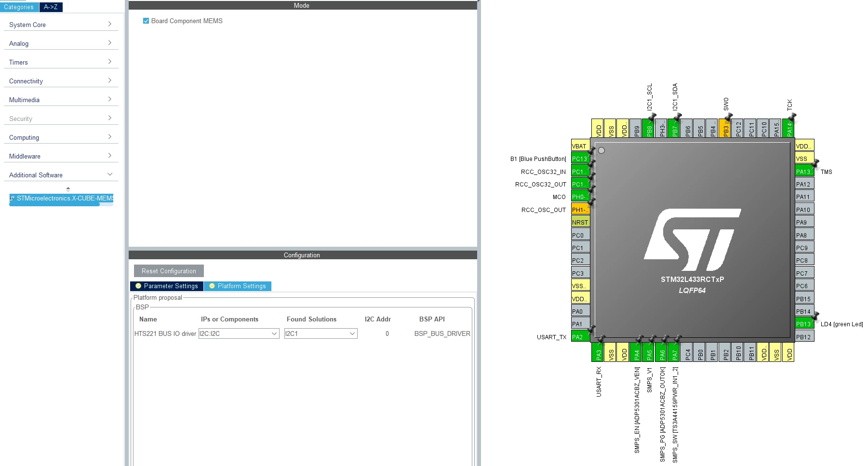The image size is (868, 466).
Task: Select STMicroelectronics.X-CUBE-MEMS in the list
Action: click(61, 198)
